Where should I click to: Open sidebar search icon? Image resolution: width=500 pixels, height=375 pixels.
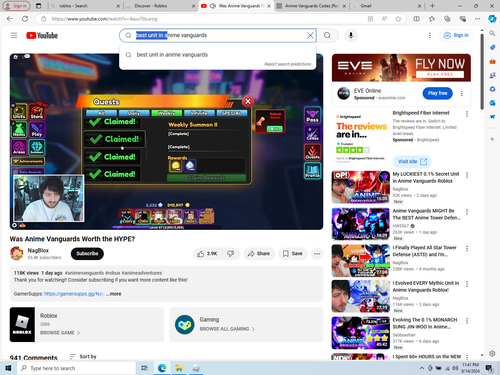[x=492, y=33]
